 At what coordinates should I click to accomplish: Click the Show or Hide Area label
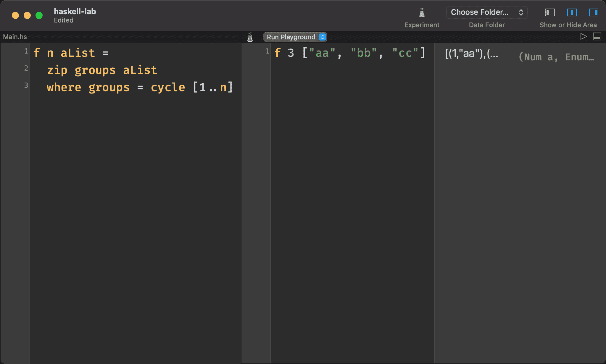click(568, 25)
